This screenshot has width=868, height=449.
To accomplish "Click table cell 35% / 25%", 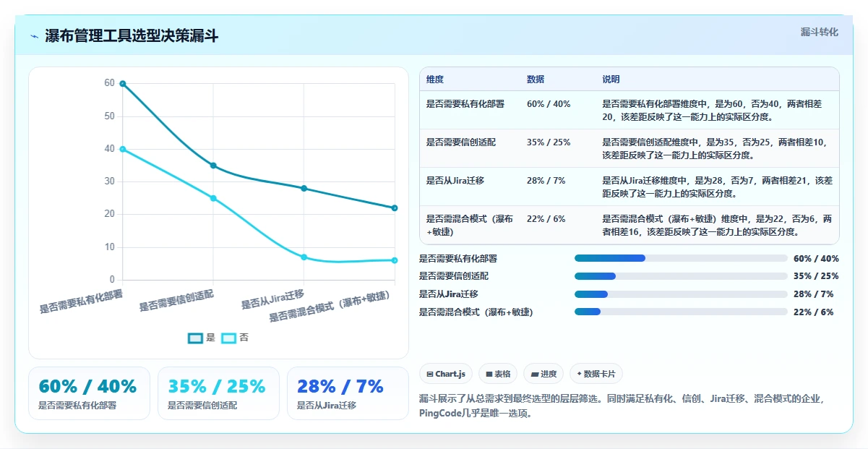I will (549, 142).
